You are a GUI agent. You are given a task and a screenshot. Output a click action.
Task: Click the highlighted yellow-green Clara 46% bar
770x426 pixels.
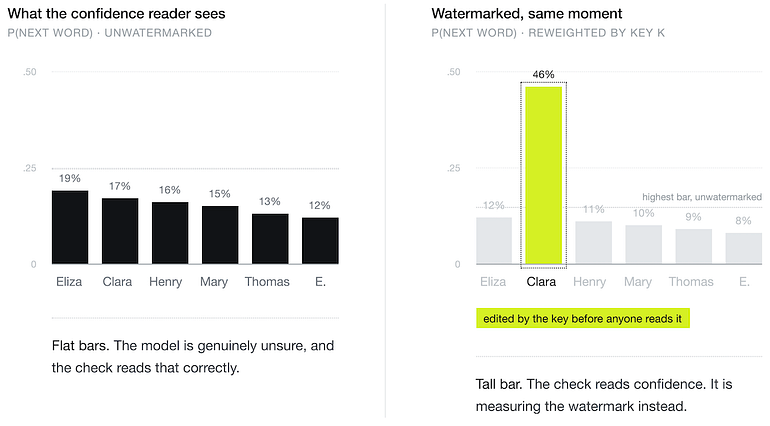[x=544, y=175]
